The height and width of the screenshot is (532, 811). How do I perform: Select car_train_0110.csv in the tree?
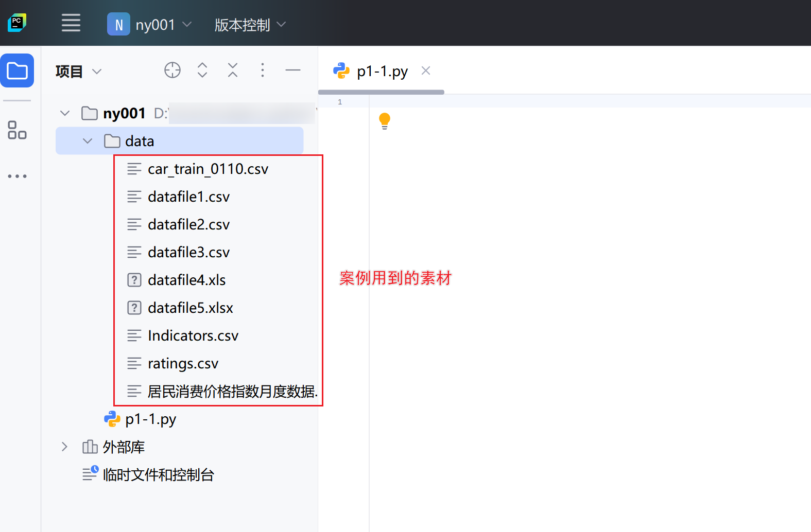208,169
